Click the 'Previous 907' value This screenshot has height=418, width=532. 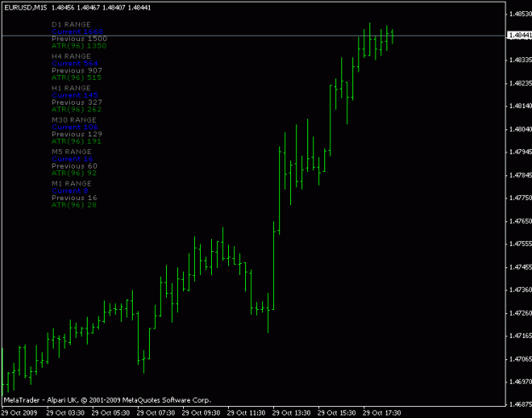tap(77, 71)
